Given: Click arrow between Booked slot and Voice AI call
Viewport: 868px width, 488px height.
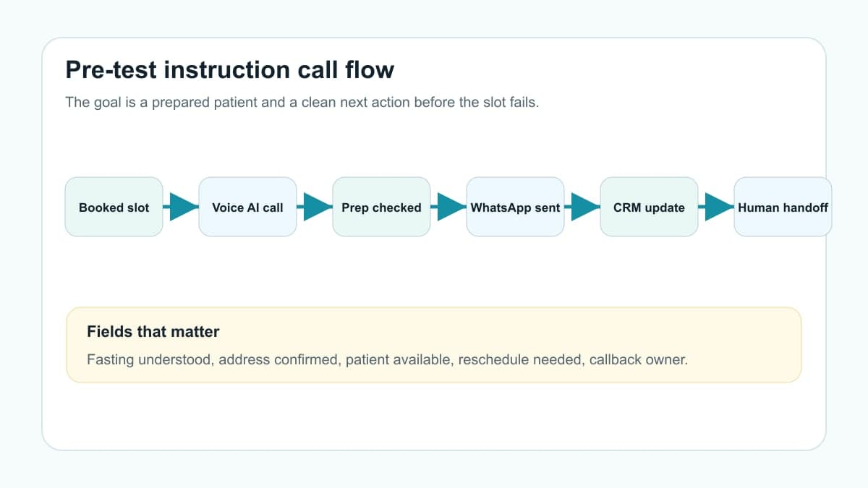Looking at the screenshot, I should (x=181, y=207).
